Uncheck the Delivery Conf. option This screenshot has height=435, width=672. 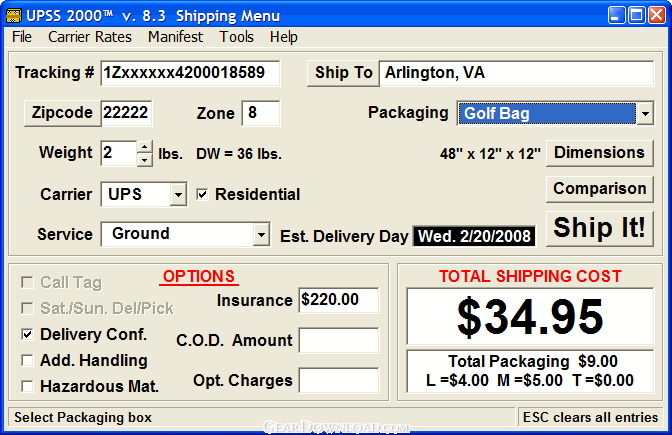[27, 334]
